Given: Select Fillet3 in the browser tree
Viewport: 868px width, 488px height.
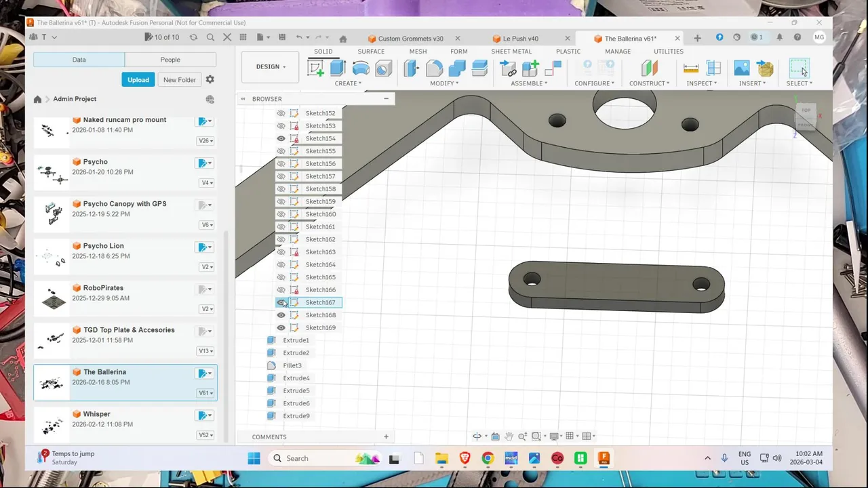Looking at the screenshot, I should 292,365.
